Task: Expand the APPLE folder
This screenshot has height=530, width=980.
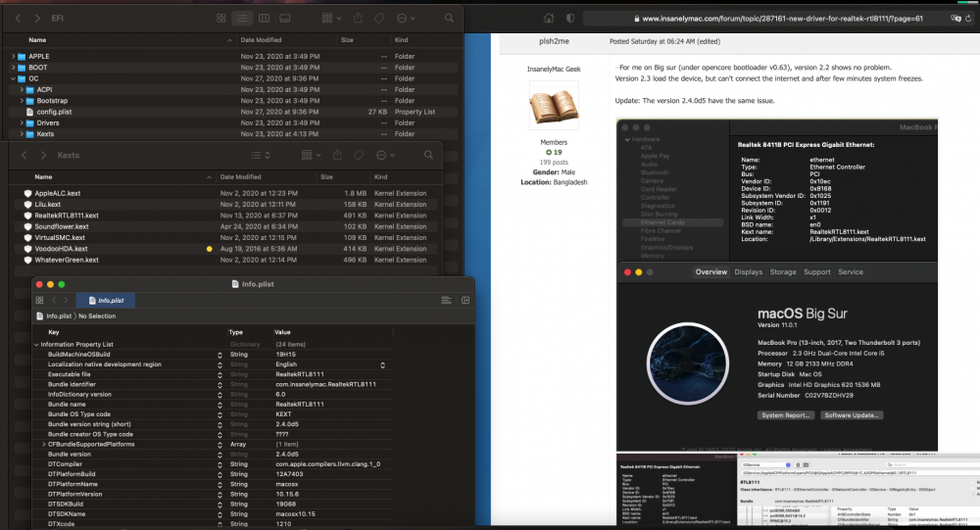Action: click(x=13, y=56)
